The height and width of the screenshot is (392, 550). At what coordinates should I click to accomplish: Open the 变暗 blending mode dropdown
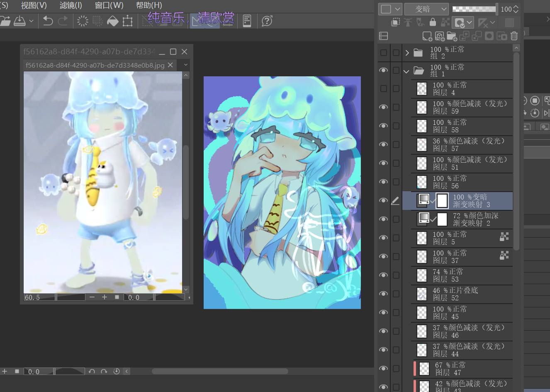click(x=426, y=9)
